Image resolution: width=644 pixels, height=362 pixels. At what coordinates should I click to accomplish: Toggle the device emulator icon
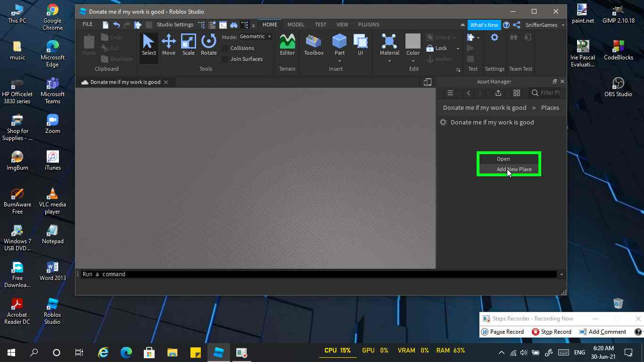click(x=428, y=82)
